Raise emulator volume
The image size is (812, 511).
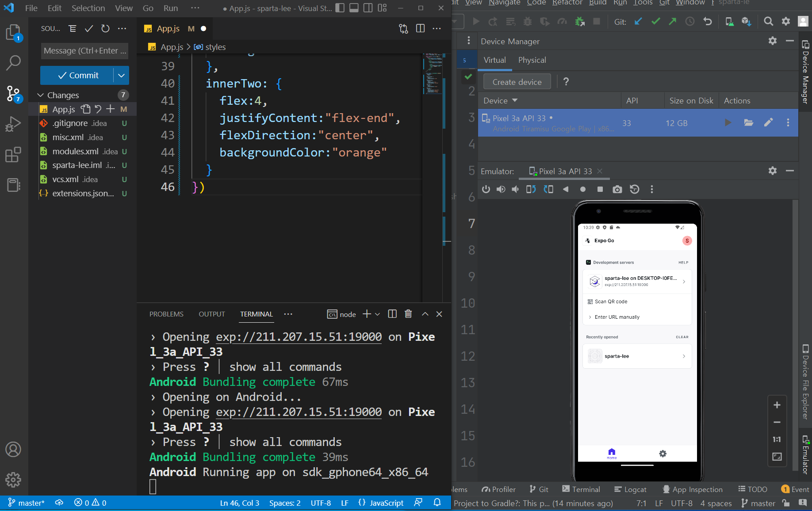501,190
